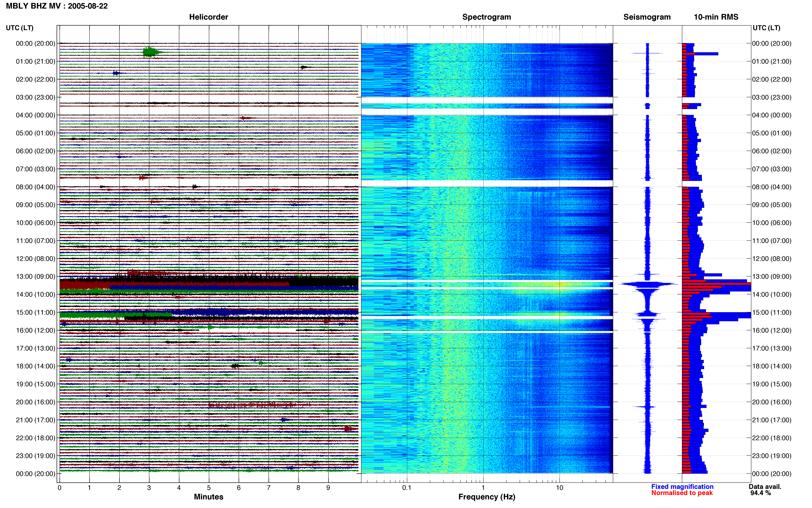Click left time label '13:00 (09:00)'
Image resolution: width=812 pixels, height=508 pixels.
click(x=36, y=277)
